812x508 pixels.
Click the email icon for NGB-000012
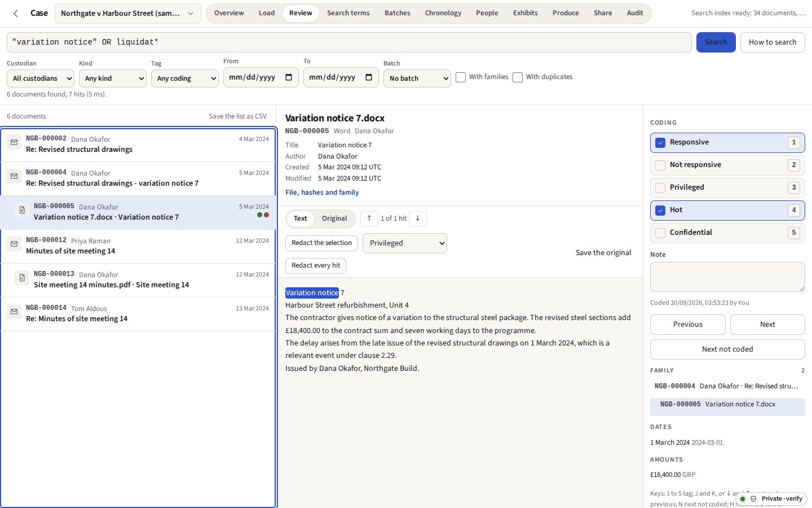pos(14,244)
